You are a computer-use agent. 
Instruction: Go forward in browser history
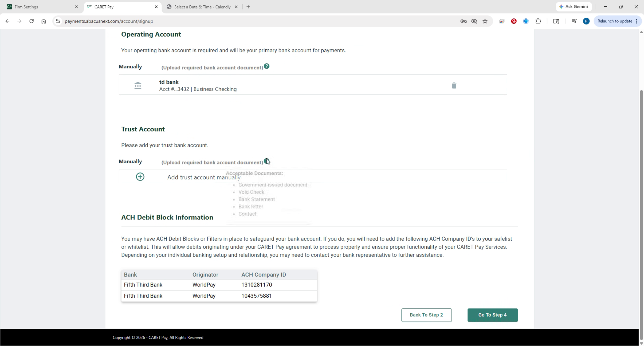[19, 21]
